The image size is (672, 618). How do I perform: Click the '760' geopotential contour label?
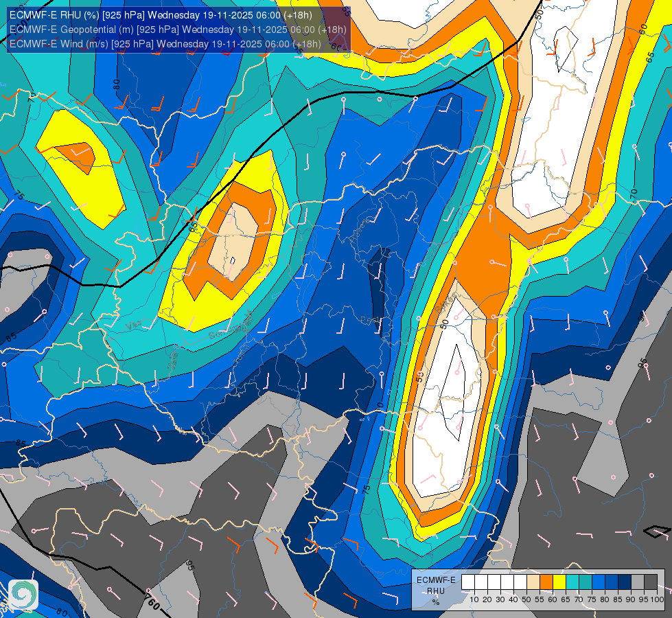point(152,603)
